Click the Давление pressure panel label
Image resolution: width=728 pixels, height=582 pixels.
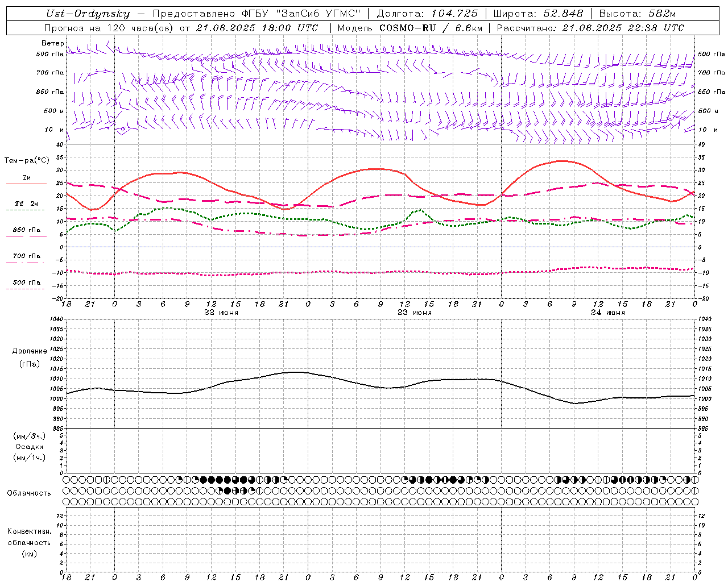[30, 351]
